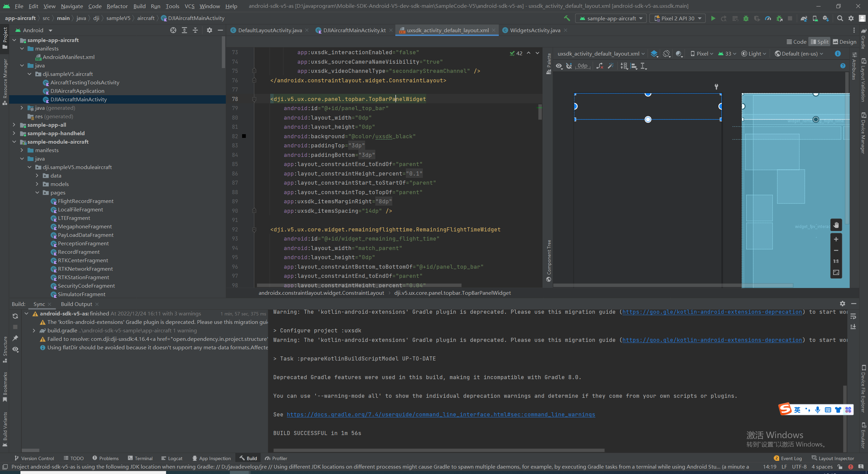The height and width of the screenshot is (474, 868).
Task: Click the Debug app bug icon
Action: pos(746,18)
